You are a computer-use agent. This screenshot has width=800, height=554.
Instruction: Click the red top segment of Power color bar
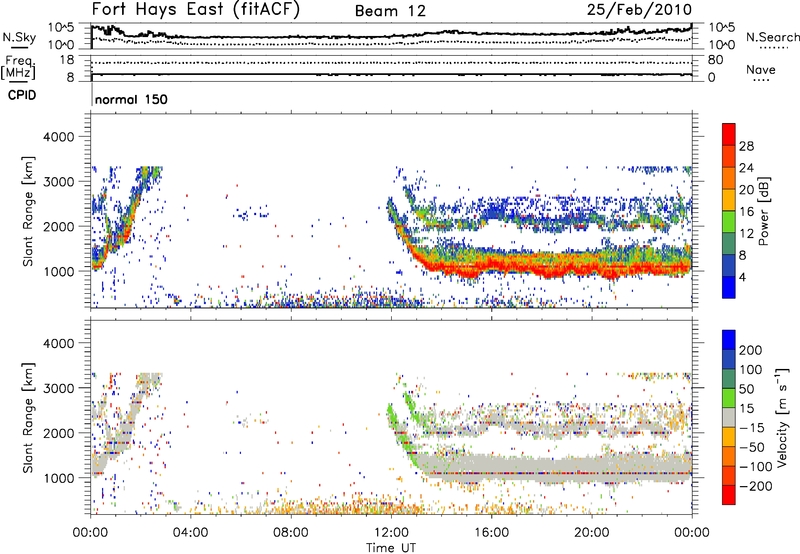(729, 134)
